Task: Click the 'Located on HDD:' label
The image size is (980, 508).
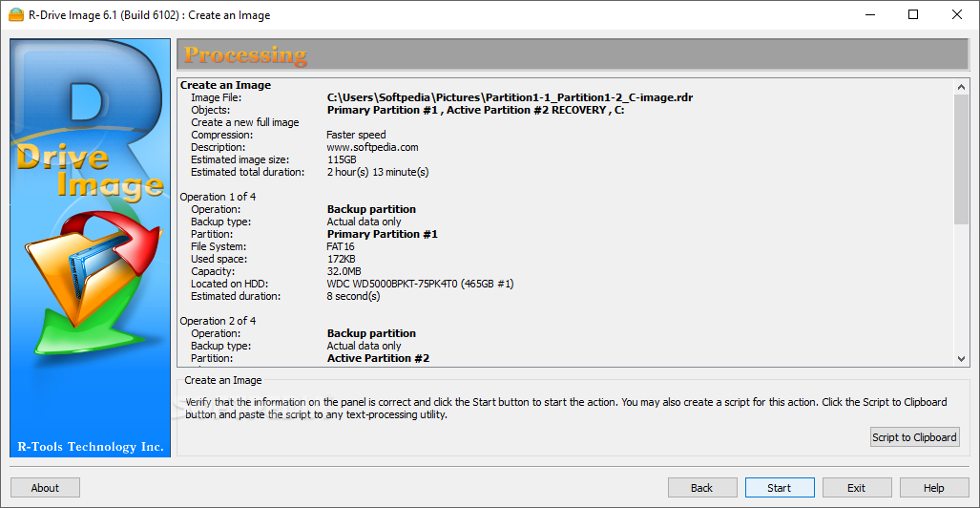Action: click(x=227, y=284)
